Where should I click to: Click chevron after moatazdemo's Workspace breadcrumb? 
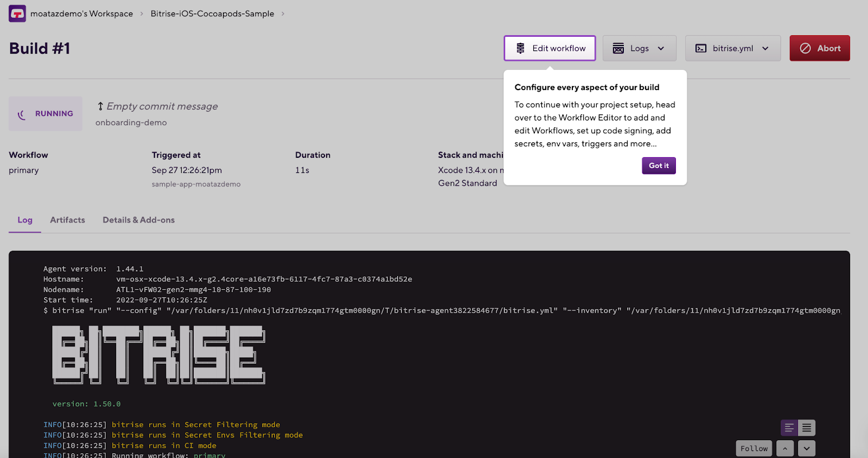(142, 14)
